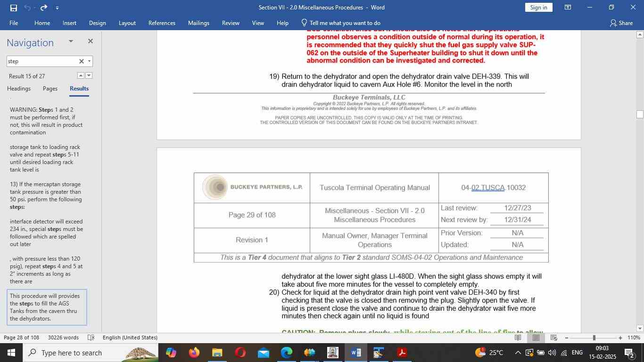Click the taskbar search box

click(91, 353)
